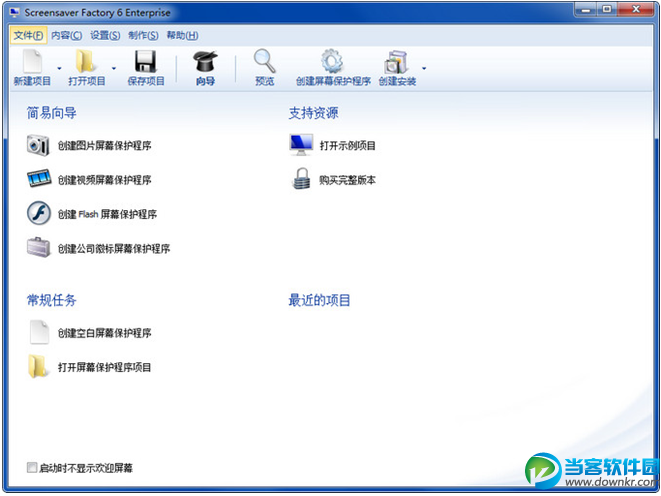This screenshot has width=661, height=496.
Task: Launch the 向导 wizard hat icon
Action: pos(205,62)
